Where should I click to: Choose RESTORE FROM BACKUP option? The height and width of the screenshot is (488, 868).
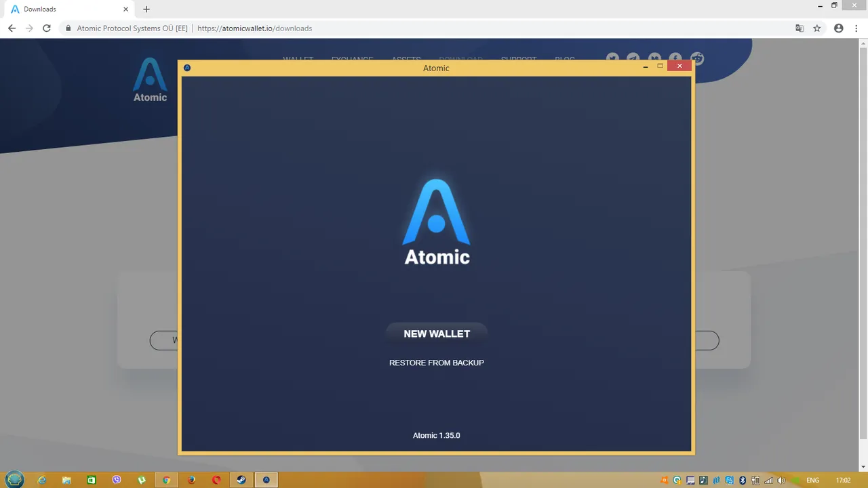pos(437,363)
